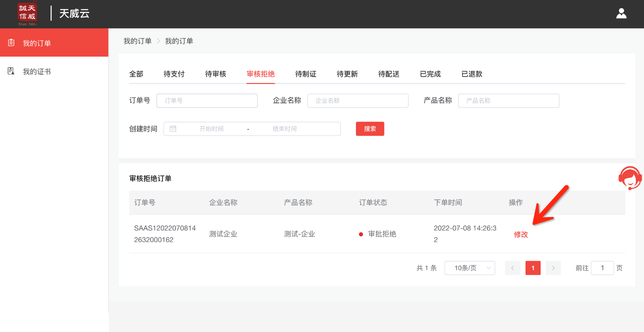Expand the 10条/页 page size dropdown
The image size is (644, 332).
[x=470, y=268]
